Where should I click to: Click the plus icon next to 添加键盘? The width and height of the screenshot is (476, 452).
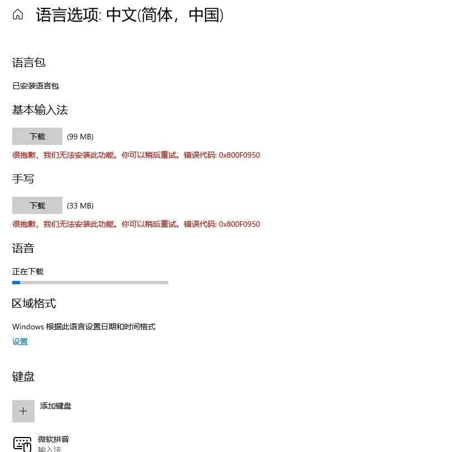[x=23, y=411]
